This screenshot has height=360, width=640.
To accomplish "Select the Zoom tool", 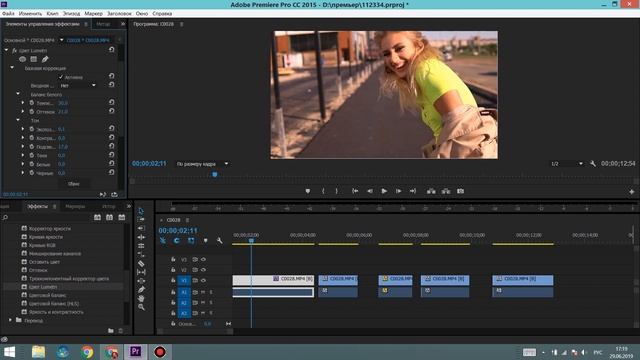I will (141, 307).
